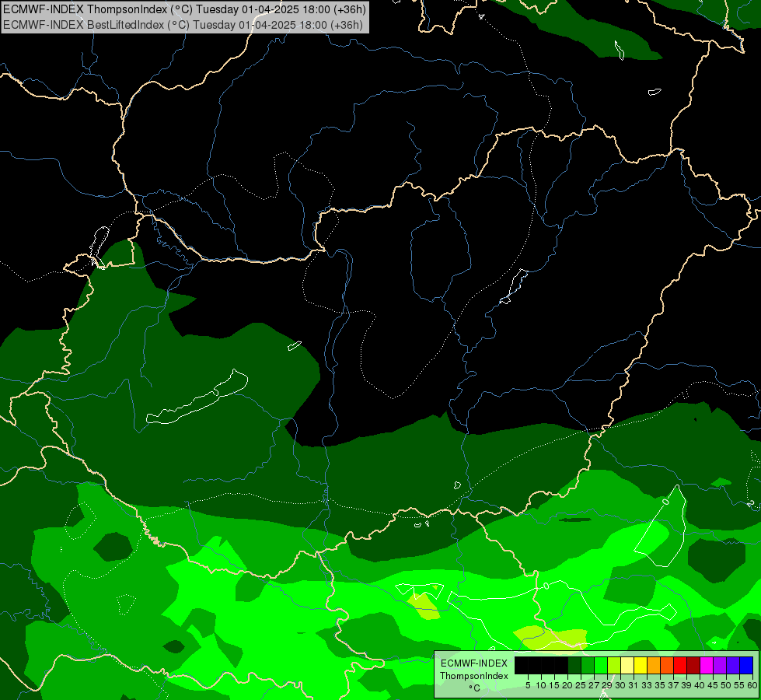The height and width of the screenshot is (700, 761).
Task: Pick the indigo 50–55 legend swatch
Action: tap(733, 665)
